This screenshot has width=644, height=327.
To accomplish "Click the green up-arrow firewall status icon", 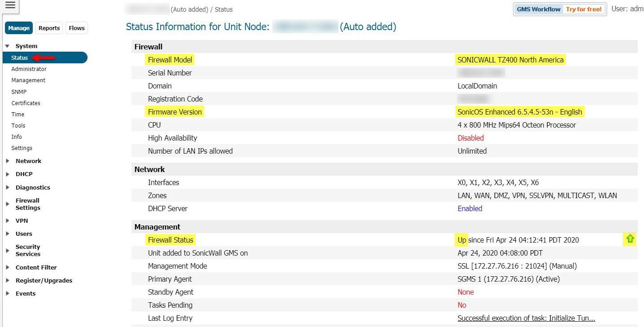I will [630, 239].
